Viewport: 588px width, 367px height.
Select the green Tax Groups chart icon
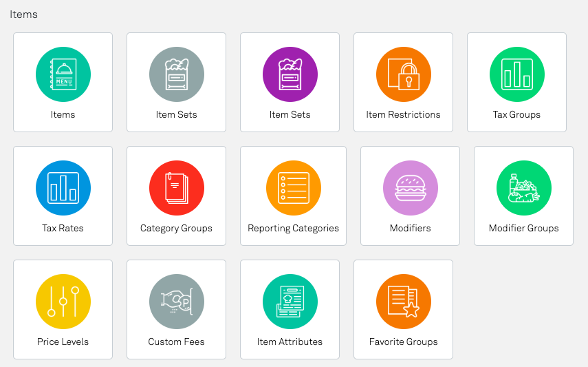click(517, 74)
